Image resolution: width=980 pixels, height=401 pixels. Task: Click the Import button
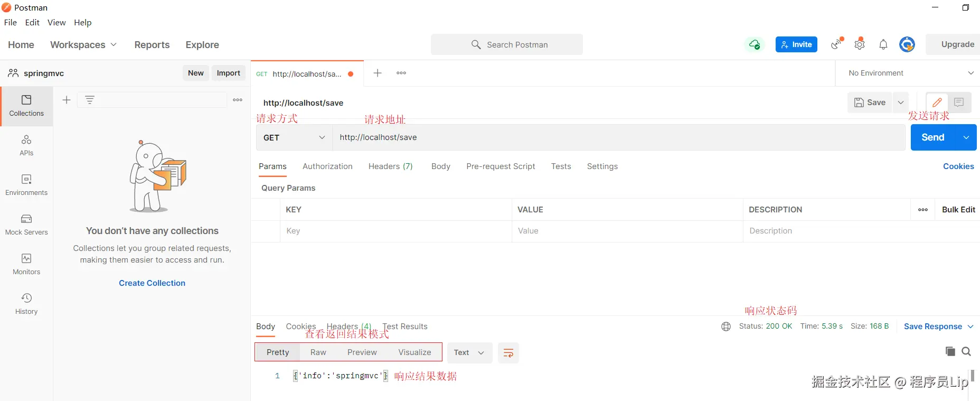pyautogui.click(x=229, y=73)
